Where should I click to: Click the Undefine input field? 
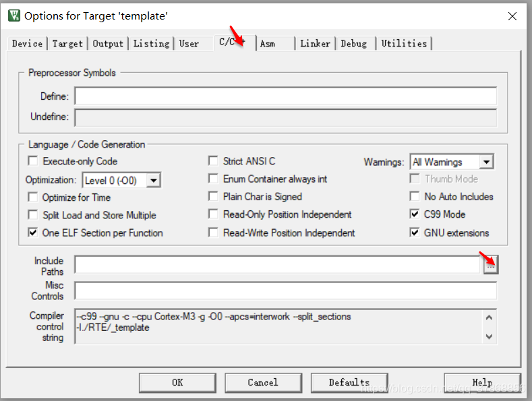(286, 117)
